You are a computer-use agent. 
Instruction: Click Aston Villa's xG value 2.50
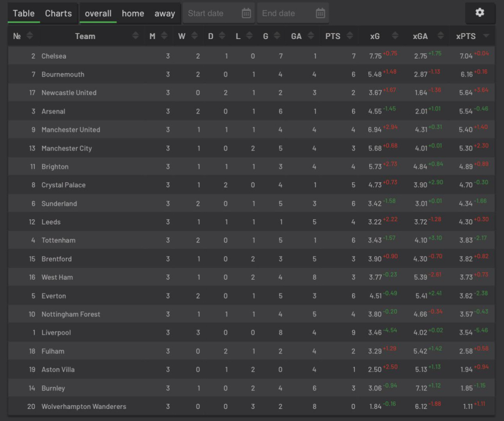(375, 369)
